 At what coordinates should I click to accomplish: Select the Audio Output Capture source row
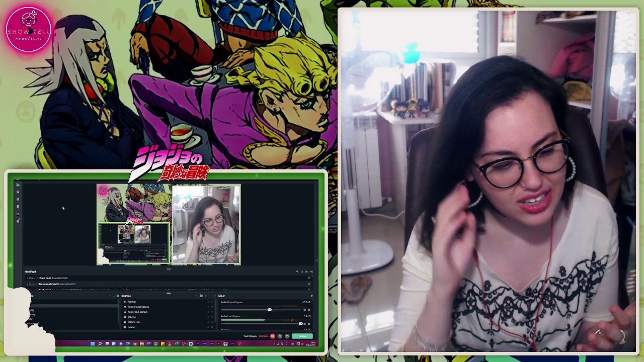(168, 307)
